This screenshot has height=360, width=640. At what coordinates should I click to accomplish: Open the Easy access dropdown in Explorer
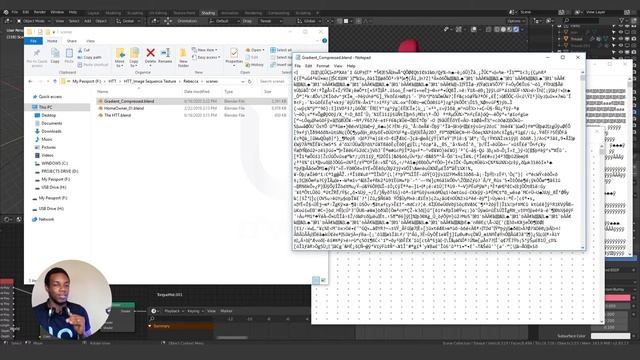point(205,57)
